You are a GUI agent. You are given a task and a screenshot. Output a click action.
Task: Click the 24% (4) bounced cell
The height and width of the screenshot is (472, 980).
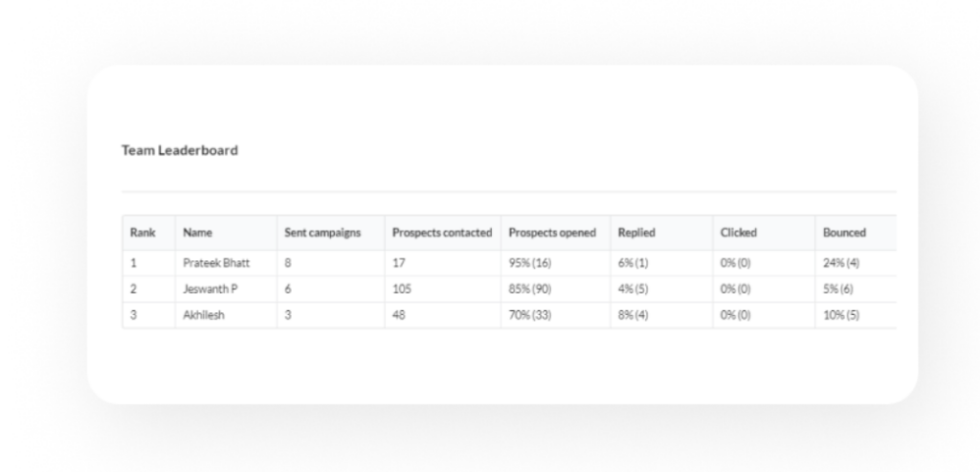click(841, 262)
